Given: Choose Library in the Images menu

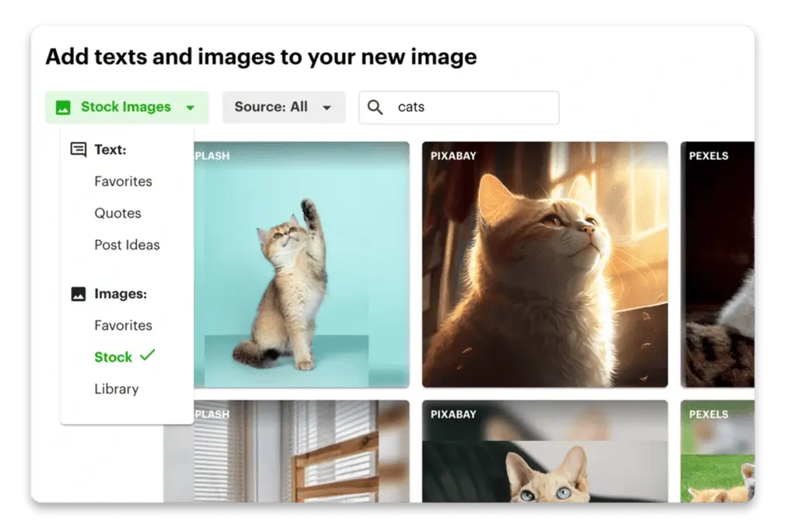Looking at the screenshot, I should [117, 389].
